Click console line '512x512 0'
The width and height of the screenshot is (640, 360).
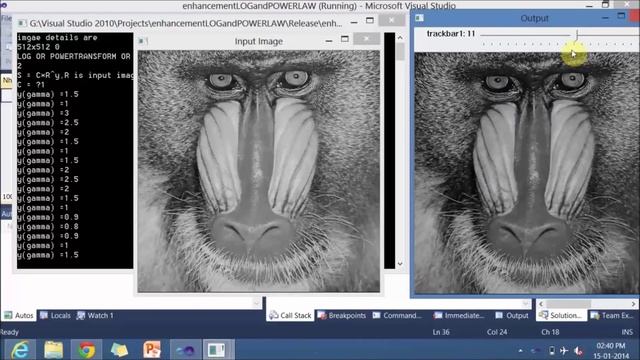tap(38, 47)
